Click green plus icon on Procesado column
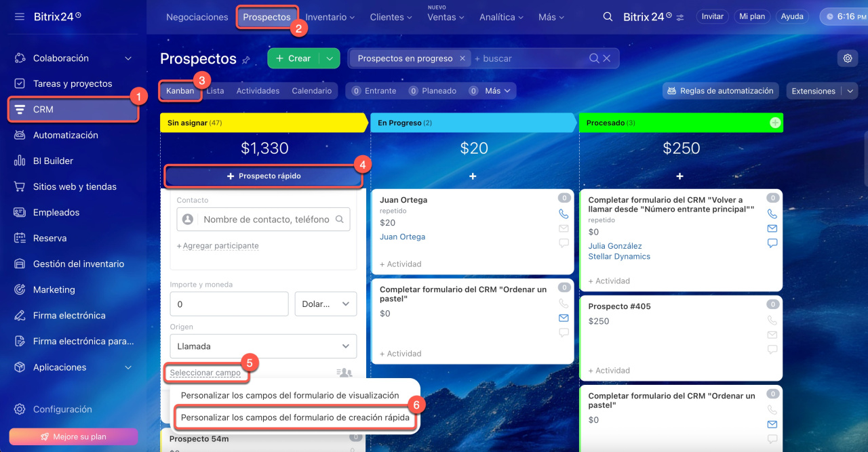The image size is (868, 452). (x=775, y=123)
